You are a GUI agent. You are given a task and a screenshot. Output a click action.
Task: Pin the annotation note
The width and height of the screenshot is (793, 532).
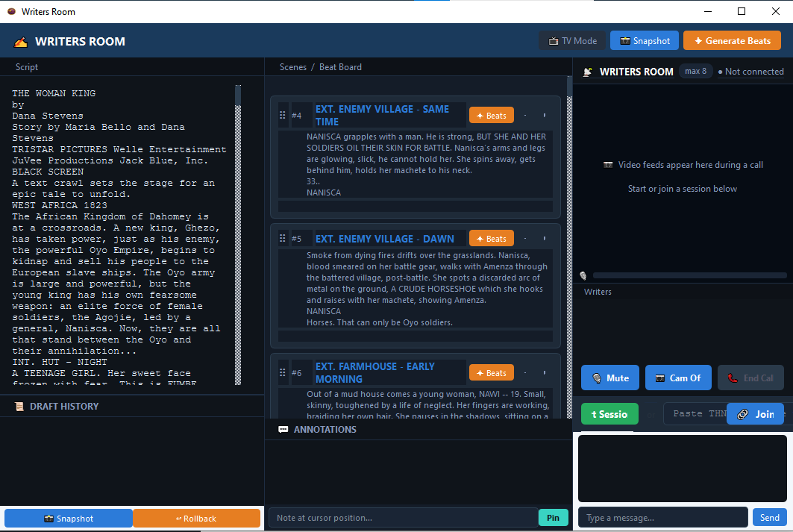(x=554, y=518)
